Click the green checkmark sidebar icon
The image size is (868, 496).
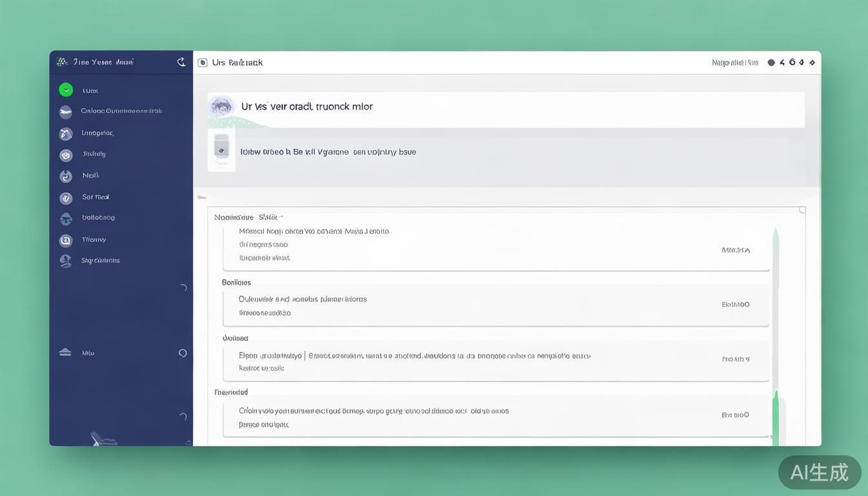pos(66,90)
